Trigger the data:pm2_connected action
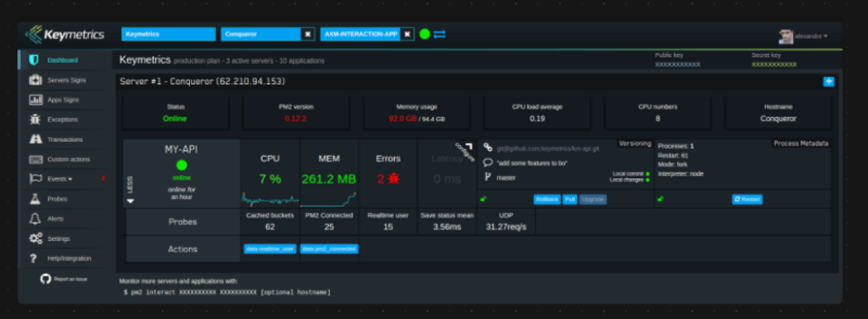This screenshot has height=319, width=868. tap(330, 248)
